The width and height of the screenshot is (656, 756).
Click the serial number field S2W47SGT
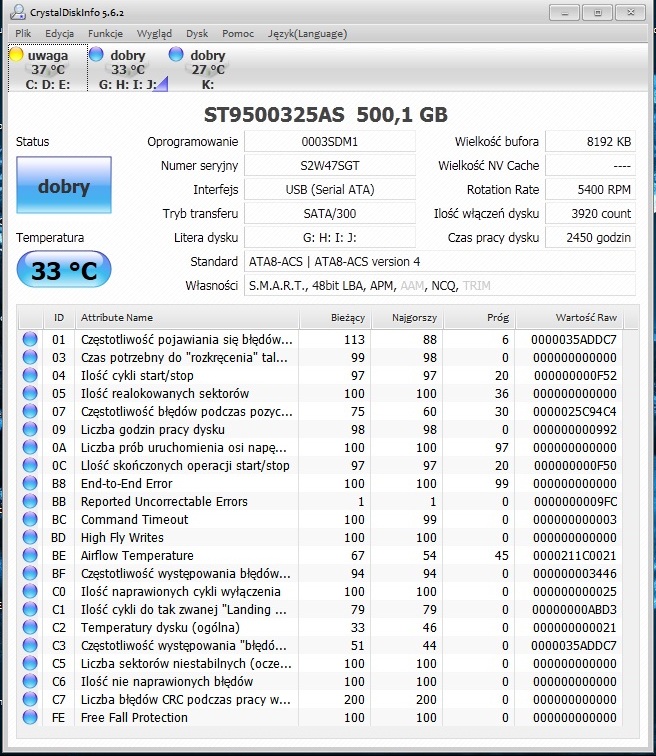(x=330, y=166)
